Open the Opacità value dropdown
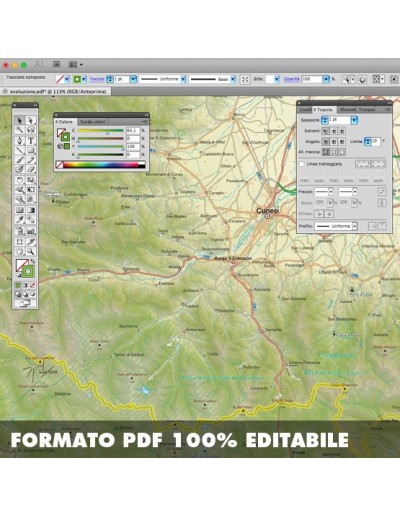Viewport: 400px width, 517px height. pos(326,79)
